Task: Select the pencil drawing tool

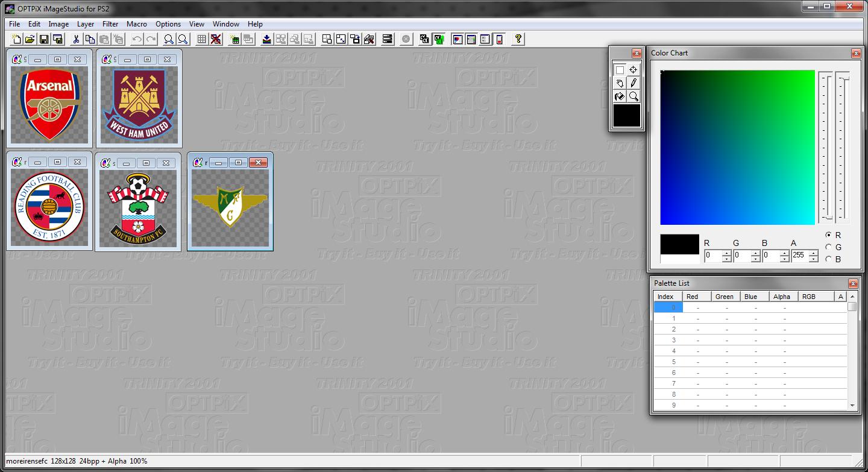Action: (634, 83)
